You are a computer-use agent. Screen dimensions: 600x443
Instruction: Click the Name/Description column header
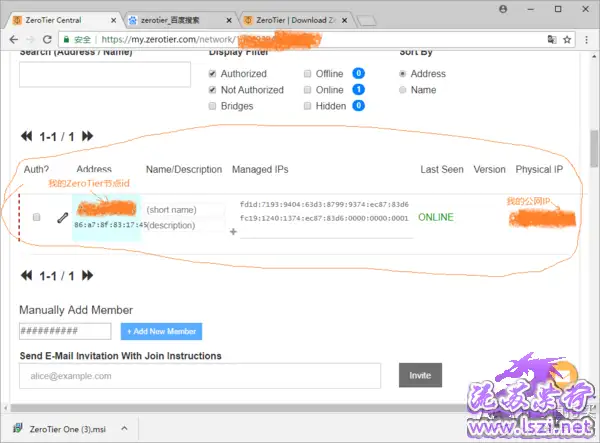click(x=184, y=169)
